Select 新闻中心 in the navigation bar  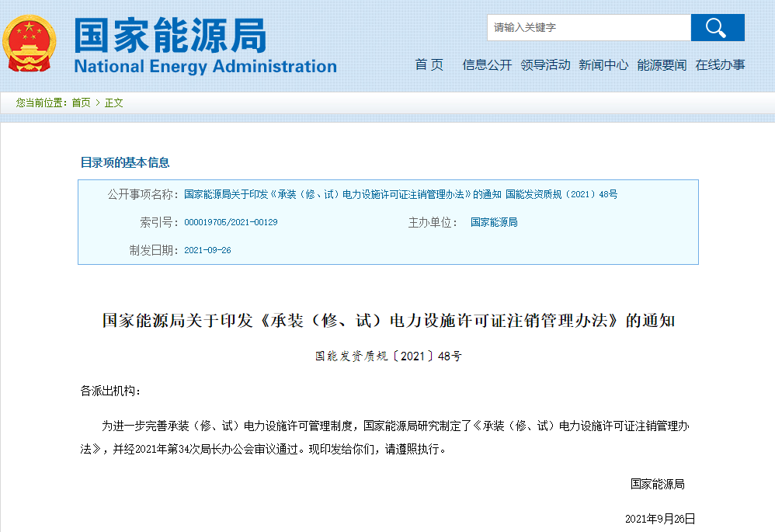pos(603,64)
